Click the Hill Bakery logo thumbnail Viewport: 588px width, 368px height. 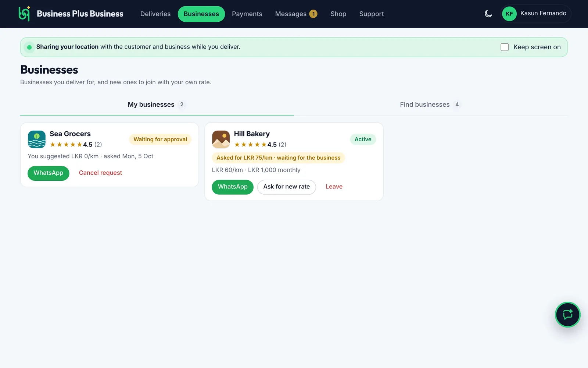tap(221, 139)
